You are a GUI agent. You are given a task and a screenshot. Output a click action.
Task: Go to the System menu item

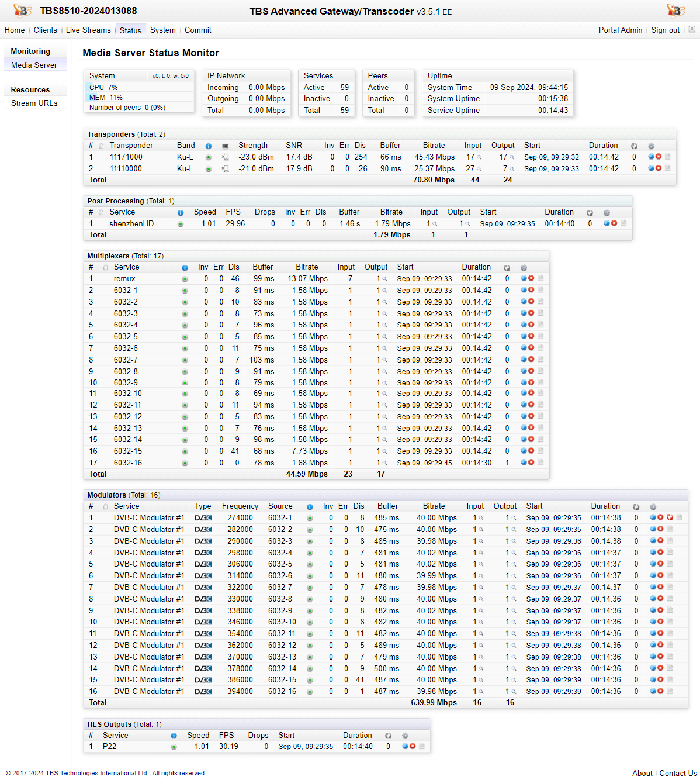click(x=162, y=30)
